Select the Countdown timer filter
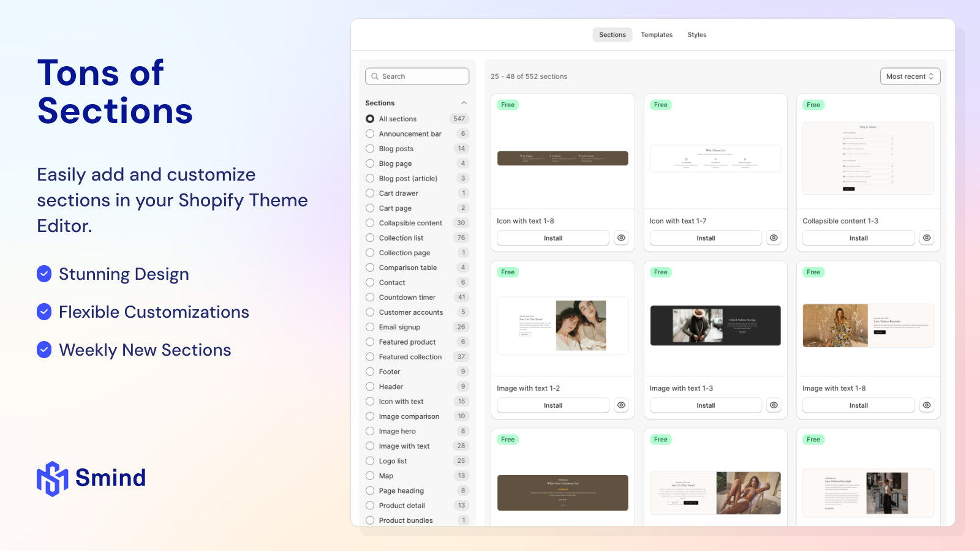980x551 pixels. coord(370,298)
